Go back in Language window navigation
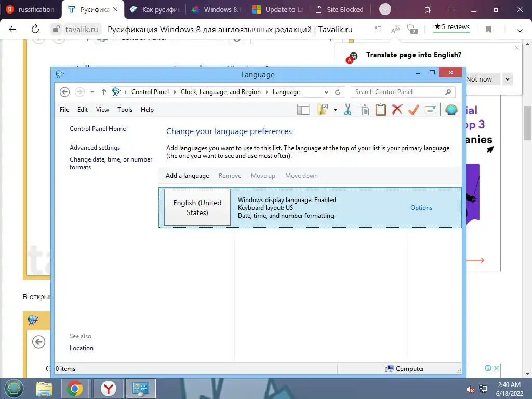The width and height of the screenshot is (532, 399). (x=64, y=92)
